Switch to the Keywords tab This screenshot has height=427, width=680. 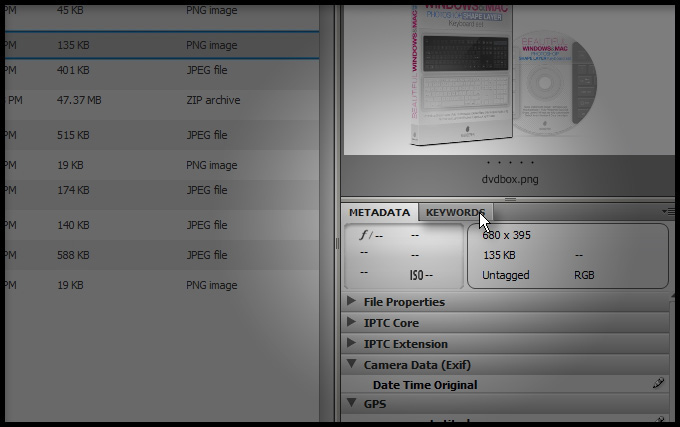point(454,212)
